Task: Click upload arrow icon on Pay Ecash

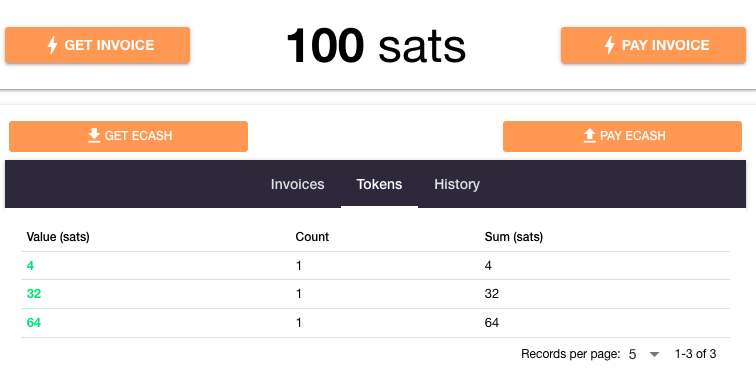Action: pyautogui.click(x=590, y=135)
